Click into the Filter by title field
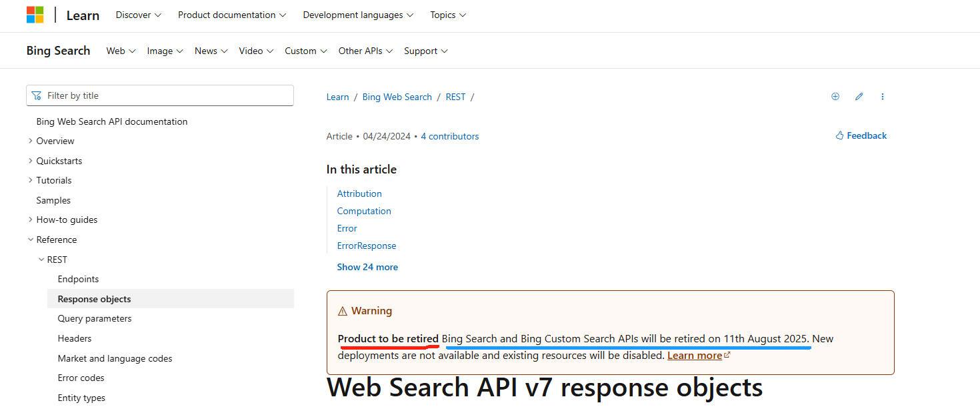980x409 pixels. click(x=160, y=95)
